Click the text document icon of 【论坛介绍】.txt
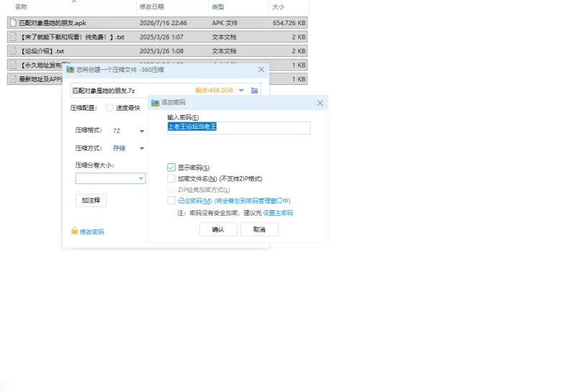 click(x=13, y=50)
